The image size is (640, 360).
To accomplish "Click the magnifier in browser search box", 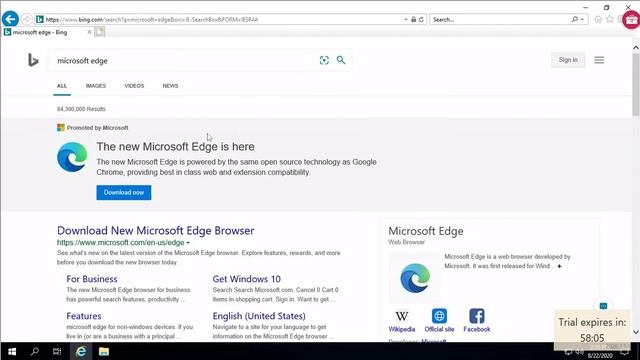I will (575, 19).
